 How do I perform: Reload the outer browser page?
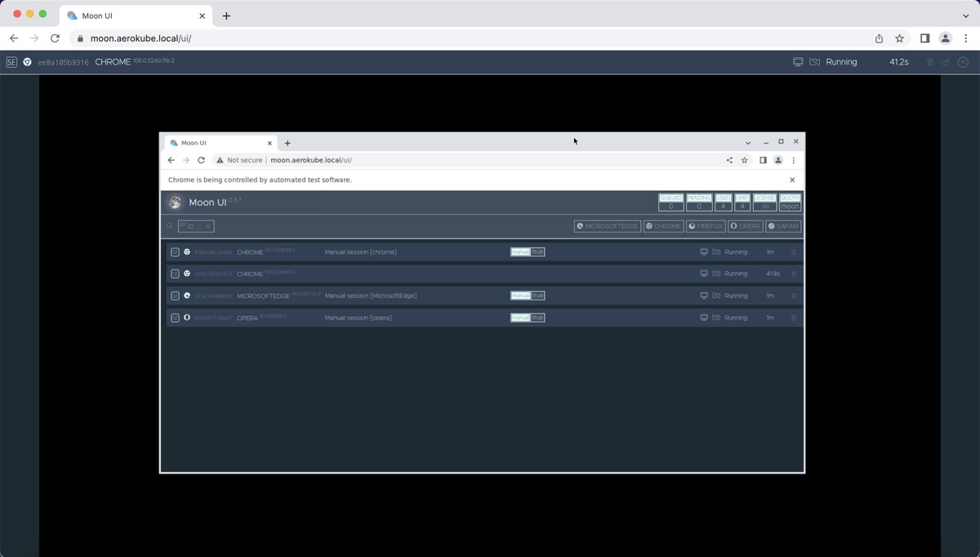(x=55, y=38)
